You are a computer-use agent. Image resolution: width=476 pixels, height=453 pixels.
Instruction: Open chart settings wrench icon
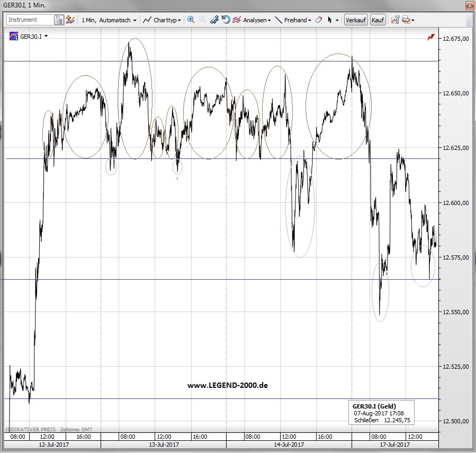(395, 20)
